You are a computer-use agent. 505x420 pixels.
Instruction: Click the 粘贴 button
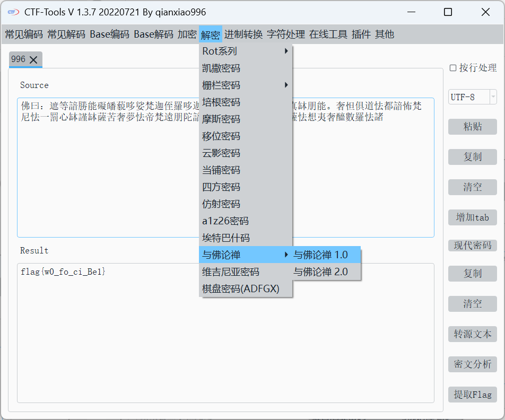click(x=472, y=127)
